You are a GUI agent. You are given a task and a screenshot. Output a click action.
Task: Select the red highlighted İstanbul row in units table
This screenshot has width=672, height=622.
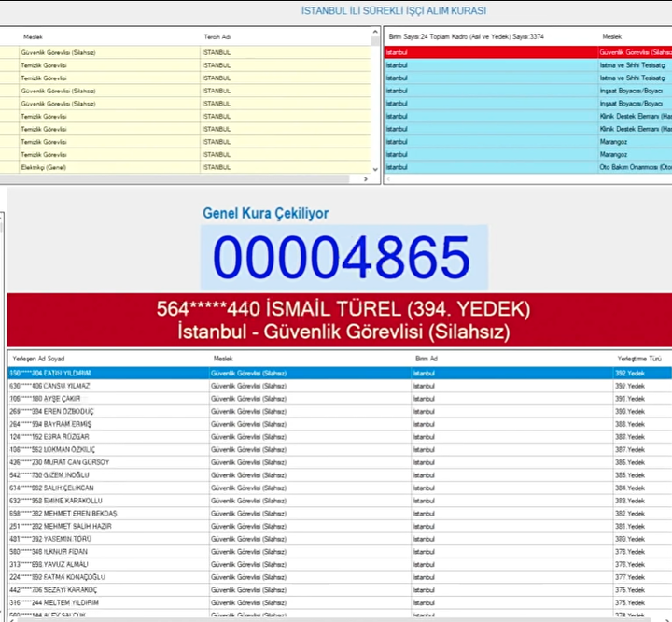coord(528,52)
